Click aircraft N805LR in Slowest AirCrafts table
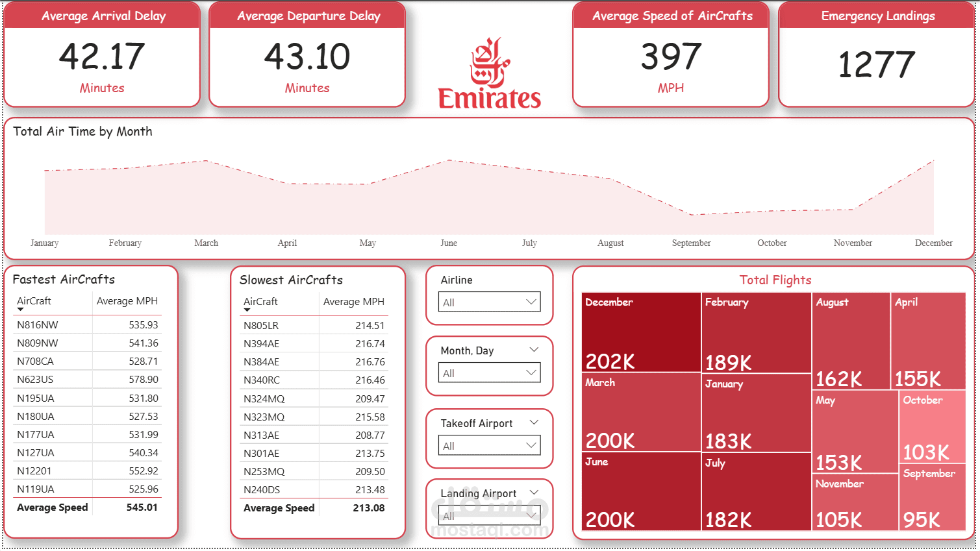 coord(261,325)
